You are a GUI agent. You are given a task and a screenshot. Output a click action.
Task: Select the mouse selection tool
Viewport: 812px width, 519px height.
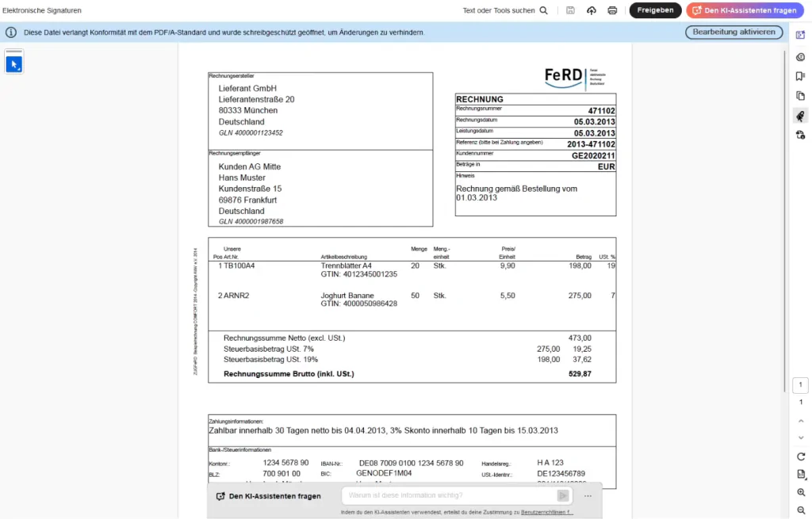(x=13, y=63)
